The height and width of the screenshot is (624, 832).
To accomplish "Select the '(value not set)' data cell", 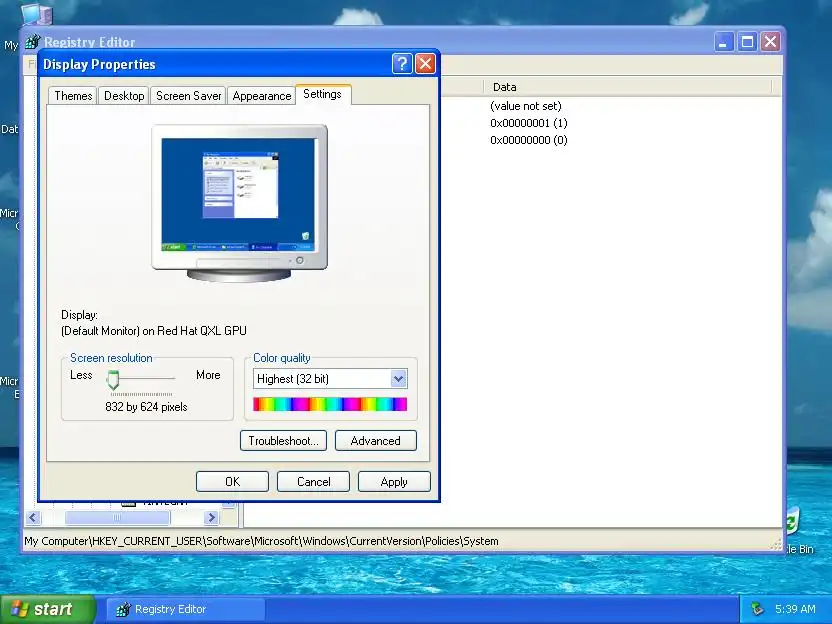I will [526, 106].
